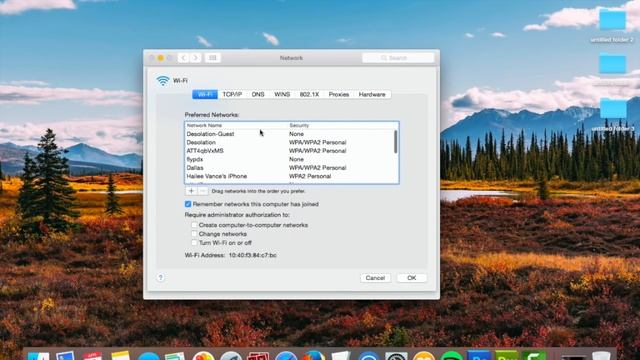
Task: Switch to the Proxies tab
Action: click(x=339, y=94)
